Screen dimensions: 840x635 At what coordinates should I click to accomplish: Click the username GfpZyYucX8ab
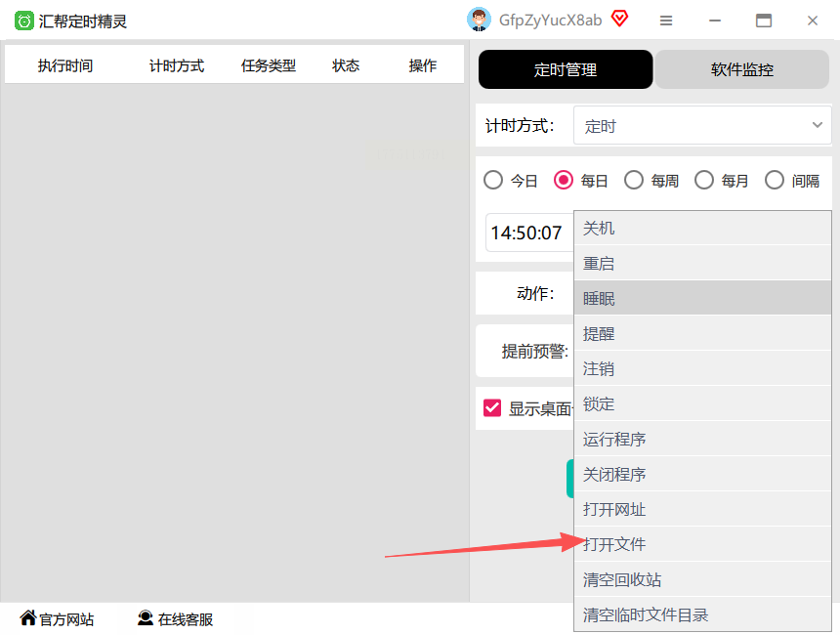[x=550, y=20]
